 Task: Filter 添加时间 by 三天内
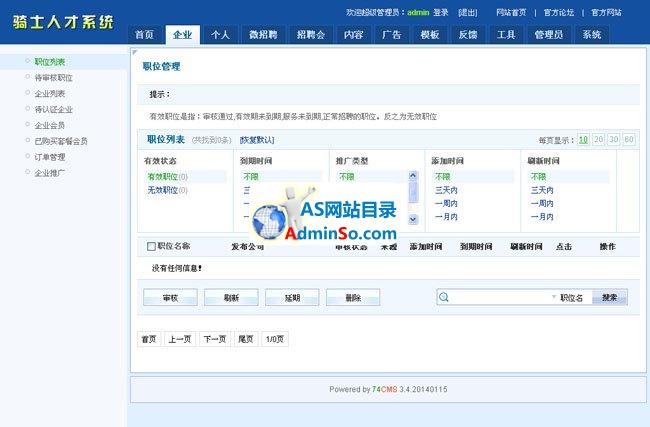pyautogui.click(x=446, y=190)
